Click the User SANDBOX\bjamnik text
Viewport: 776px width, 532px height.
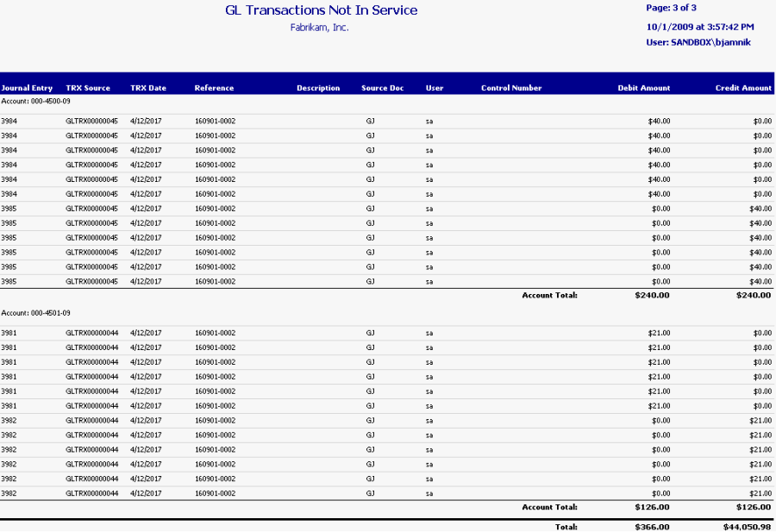(698, 41)
